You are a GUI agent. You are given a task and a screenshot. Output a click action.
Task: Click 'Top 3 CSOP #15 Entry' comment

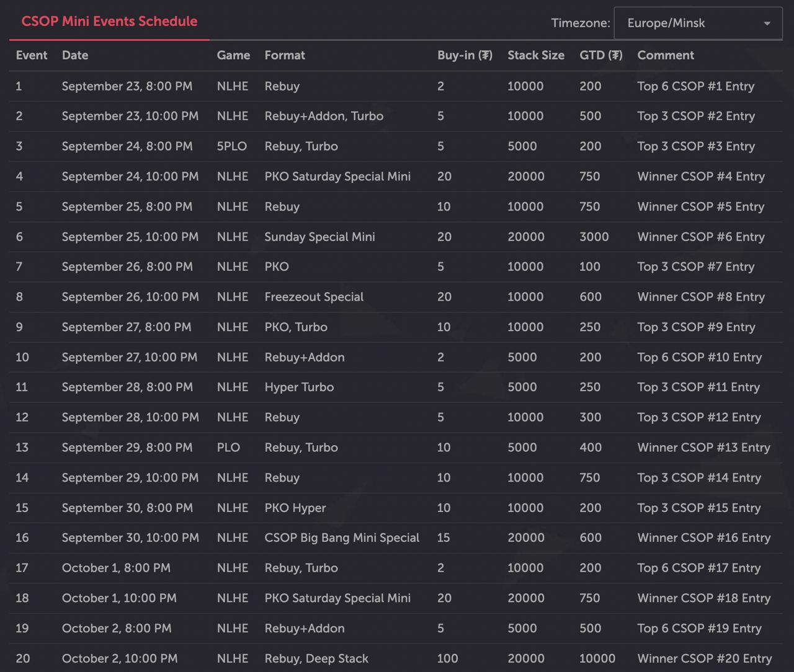point(699,508)
